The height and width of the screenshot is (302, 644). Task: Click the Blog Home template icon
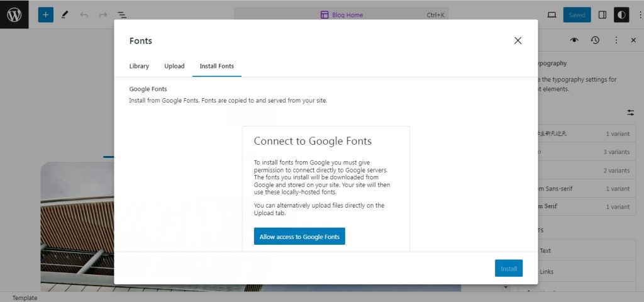(x=325, y=15)
